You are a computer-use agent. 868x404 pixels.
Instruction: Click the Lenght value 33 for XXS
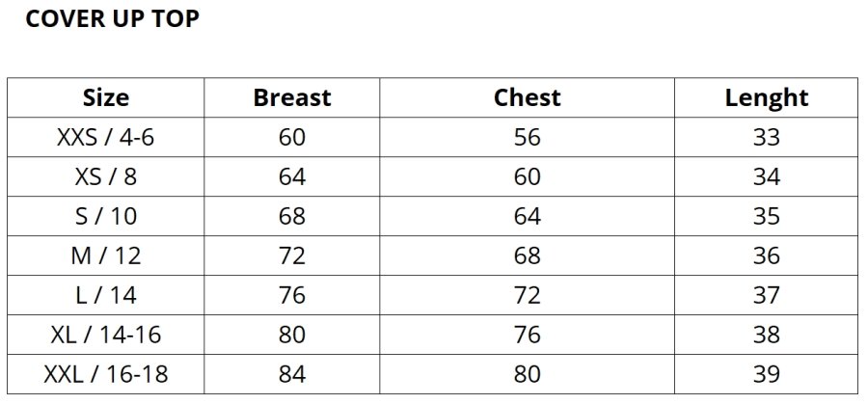(766, 137)
